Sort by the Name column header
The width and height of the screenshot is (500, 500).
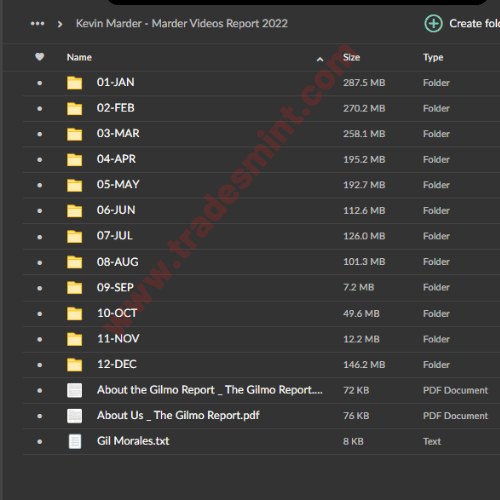click(79, 57)
